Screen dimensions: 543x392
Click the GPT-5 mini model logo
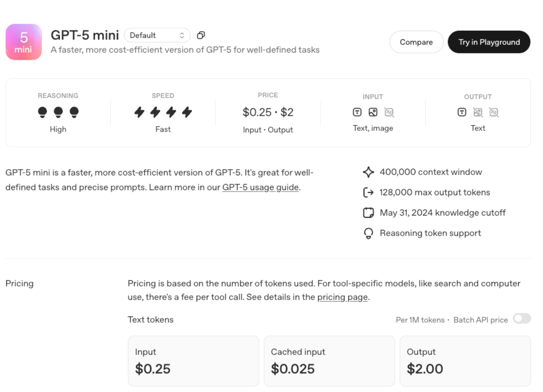pos(23,42)
